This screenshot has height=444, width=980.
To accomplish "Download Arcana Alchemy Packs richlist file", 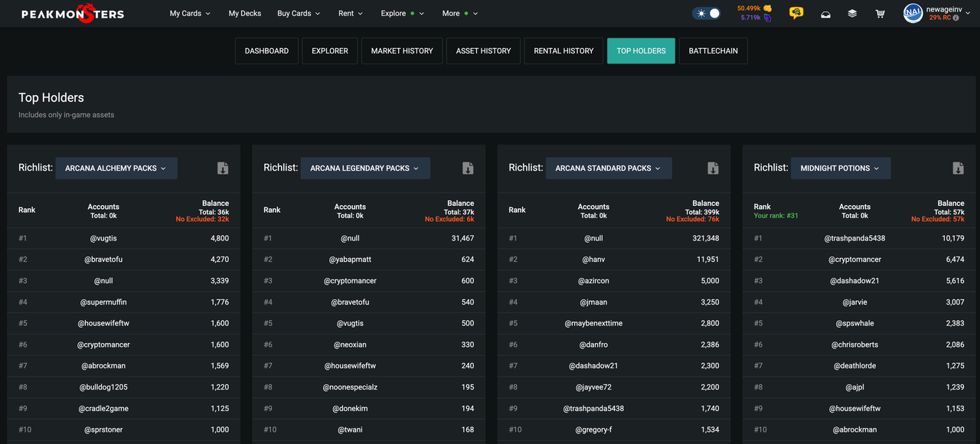I will (223, 168).
